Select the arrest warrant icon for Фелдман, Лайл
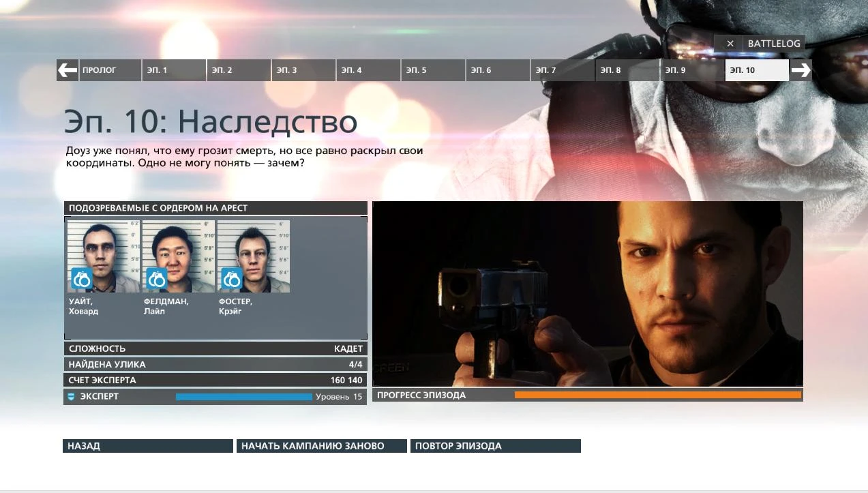 pos(158,279)
